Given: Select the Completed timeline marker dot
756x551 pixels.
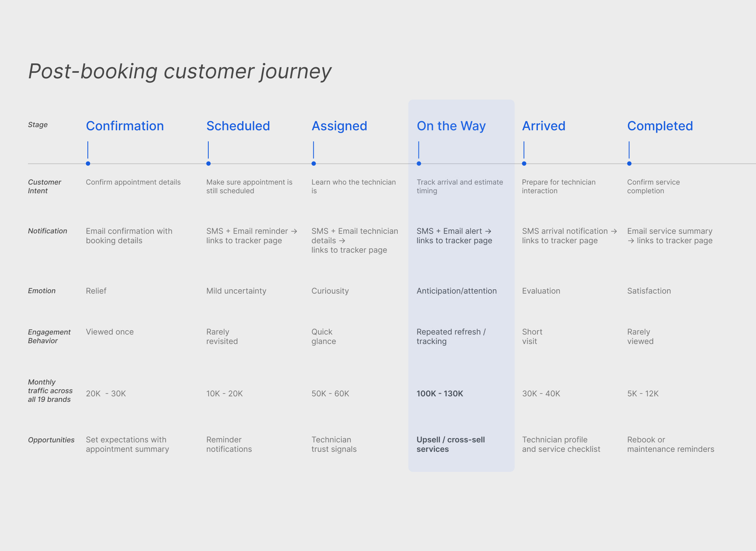Looking at the screenshot, I should tap(629, 164).
